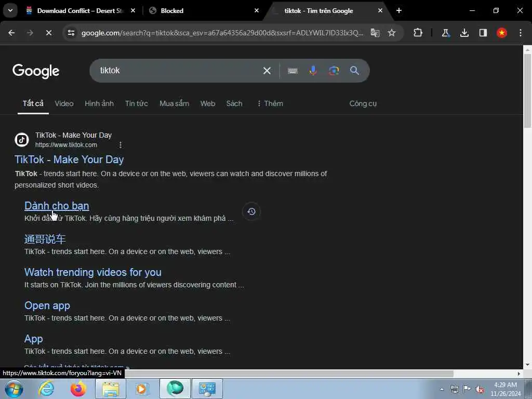
Task: Stop loading the page
Action: (x=48, y=33)
